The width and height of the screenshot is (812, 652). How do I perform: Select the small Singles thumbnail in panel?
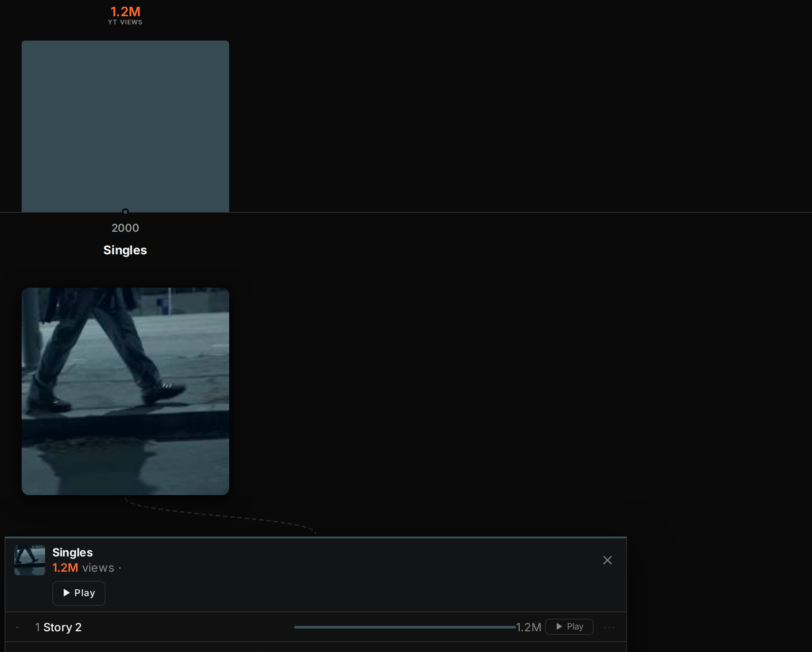coord(30,560)
